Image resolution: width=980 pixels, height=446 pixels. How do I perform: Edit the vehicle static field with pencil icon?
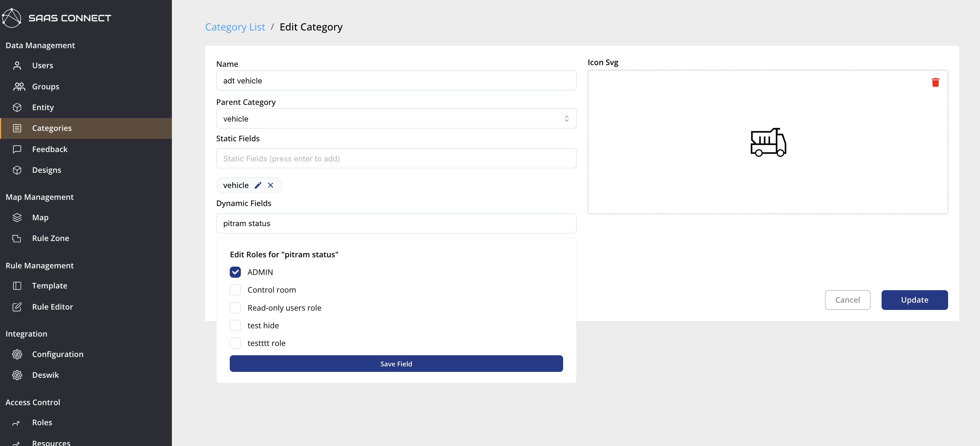click(x=258, y=185)
